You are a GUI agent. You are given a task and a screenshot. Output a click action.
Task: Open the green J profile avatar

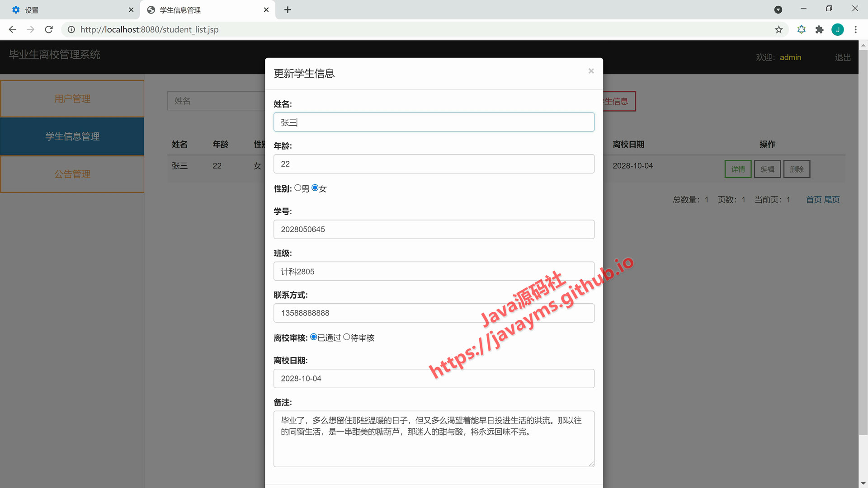pyautogui.click(x=838, y=29)
